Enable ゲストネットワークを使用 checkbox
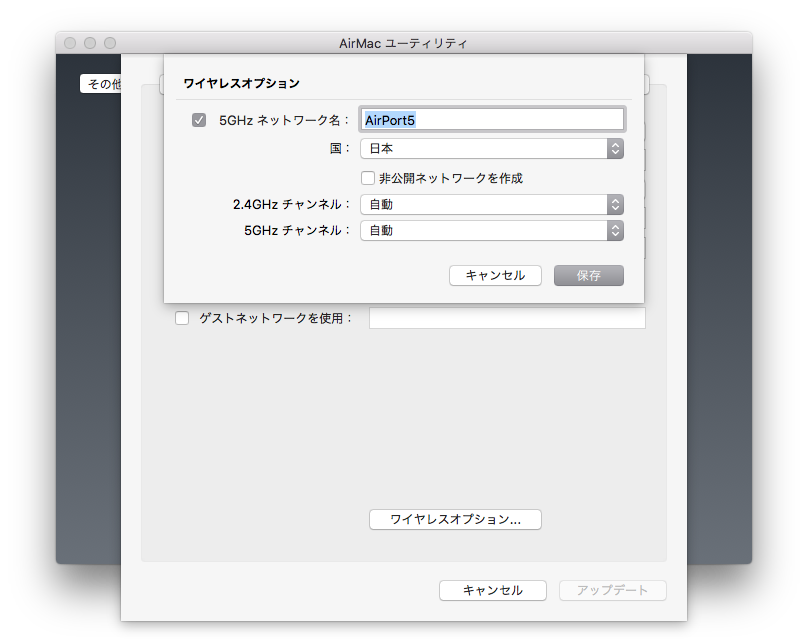 tap(182, 318)
